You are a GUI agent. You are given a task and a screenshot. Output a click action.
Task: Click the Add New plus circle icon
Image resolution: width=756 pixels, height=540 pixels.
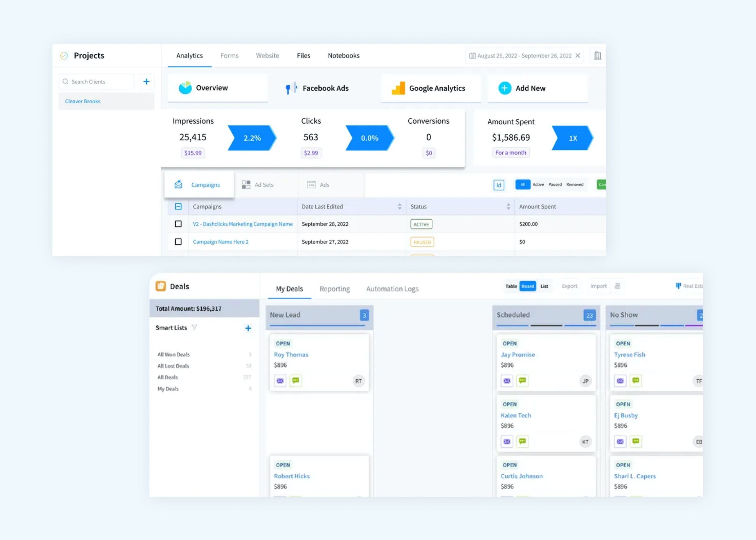505,88
